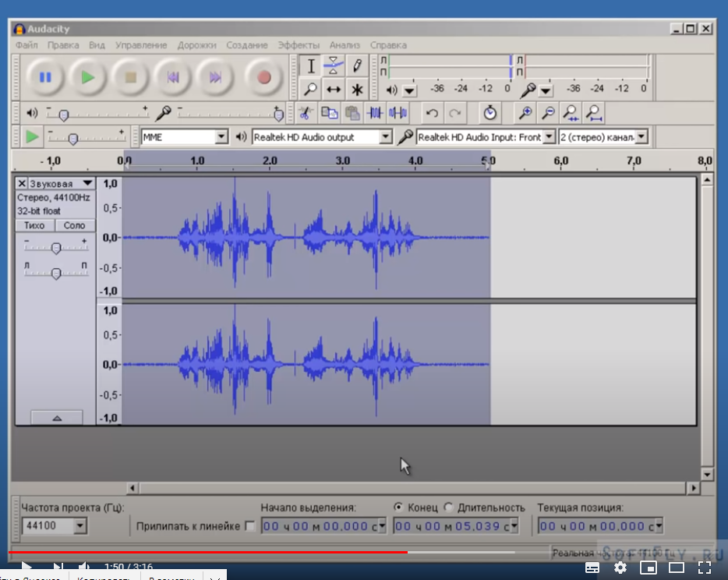Click the Cut scissors icon

(306, 113)
